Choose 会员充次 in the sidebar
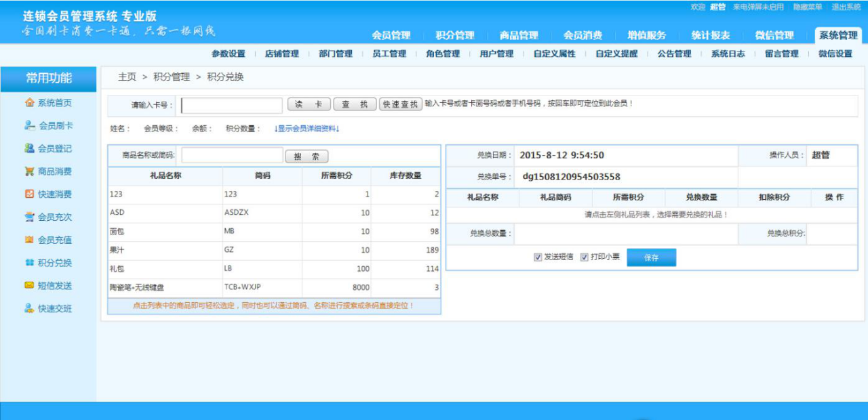Image resolution: width=868 pixels, height=420 pixels. point(48,217)
